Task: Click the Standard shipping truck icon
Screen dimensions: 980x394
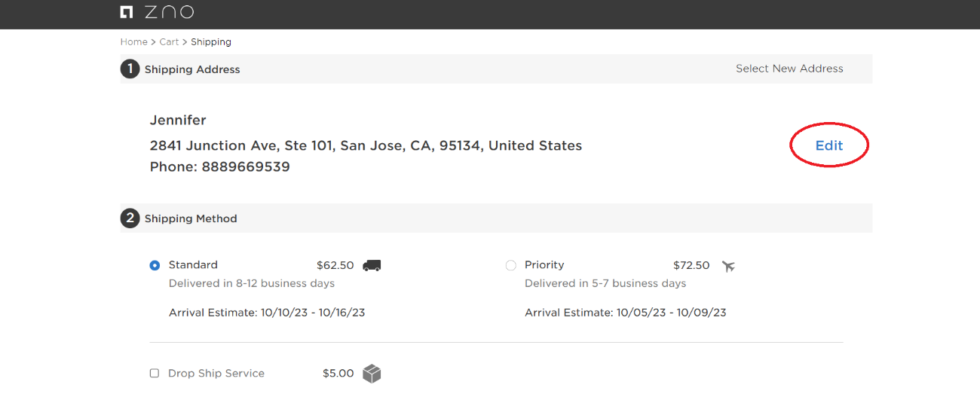Action: point(372,265)
